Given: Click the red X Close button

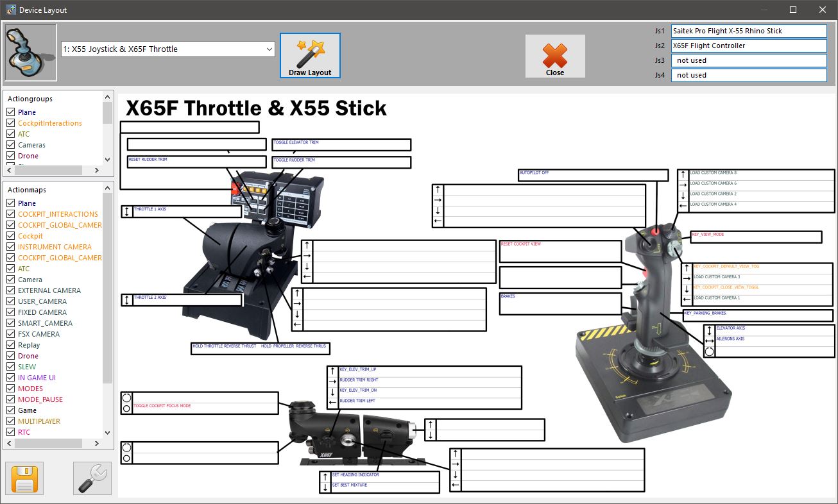Looking at the screenshot, I should [x=555, y=56].
